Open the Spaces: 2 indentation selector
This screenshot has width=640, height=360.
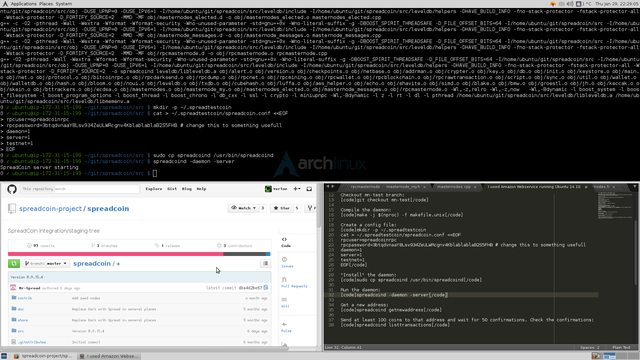(x=589, y=347)
